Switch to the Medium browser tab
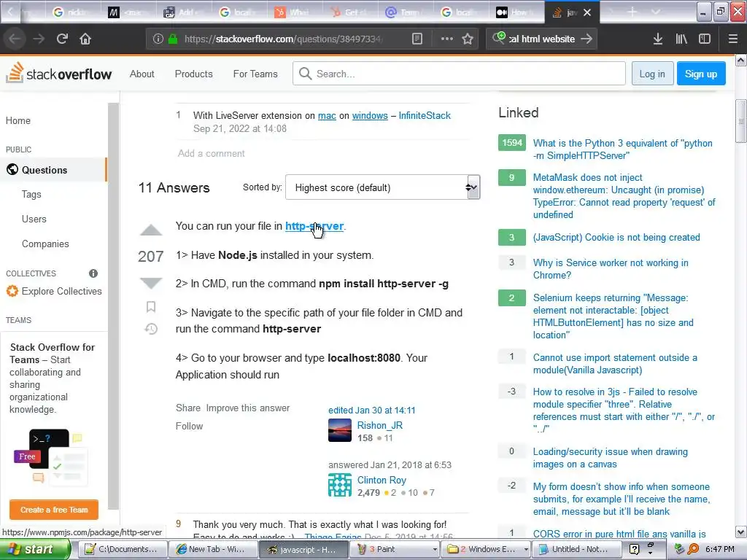 (x=127, y=12)
